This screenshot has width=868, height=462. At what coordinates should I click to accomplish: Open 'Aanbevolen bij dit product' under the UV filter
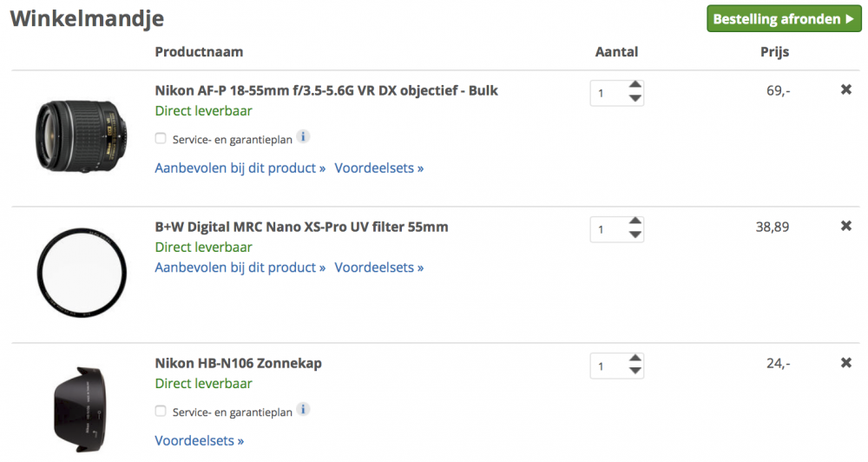[240, 267]
